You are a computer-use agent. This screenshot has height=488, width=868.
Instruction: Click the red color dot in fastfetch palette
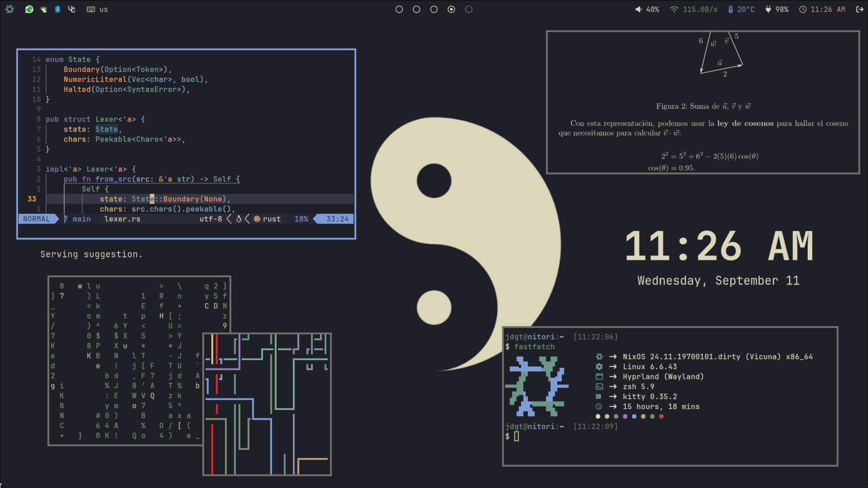(661, 416)
